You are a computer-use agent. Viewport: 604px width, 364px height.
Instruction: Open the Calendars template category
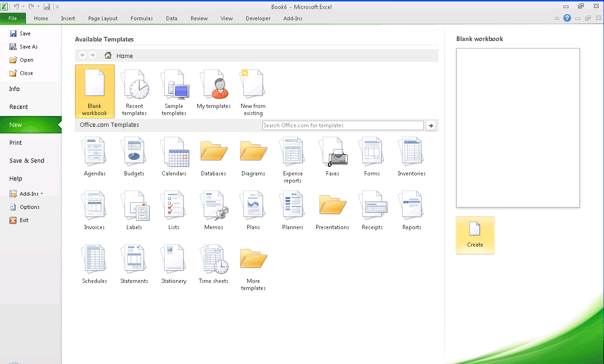click(174, 156)
